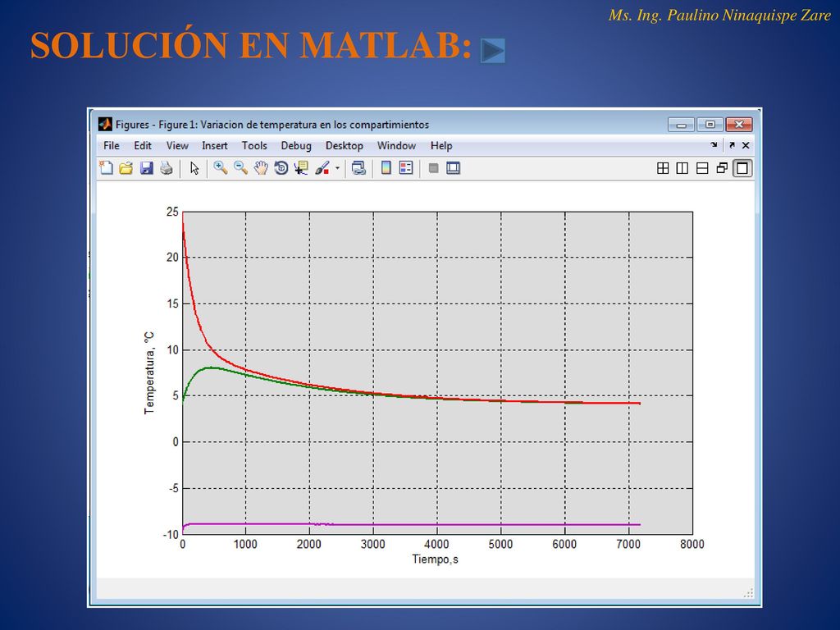Image resolution: width=840 pixels, height=630 pixels.
Task: Click the window resize grip in the corner
Action: tap(748, 592)
